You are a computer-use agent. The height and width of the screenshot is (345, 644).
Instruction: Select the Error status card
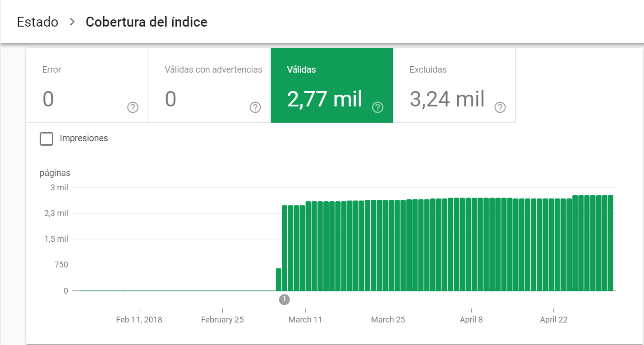click(87, 85)
